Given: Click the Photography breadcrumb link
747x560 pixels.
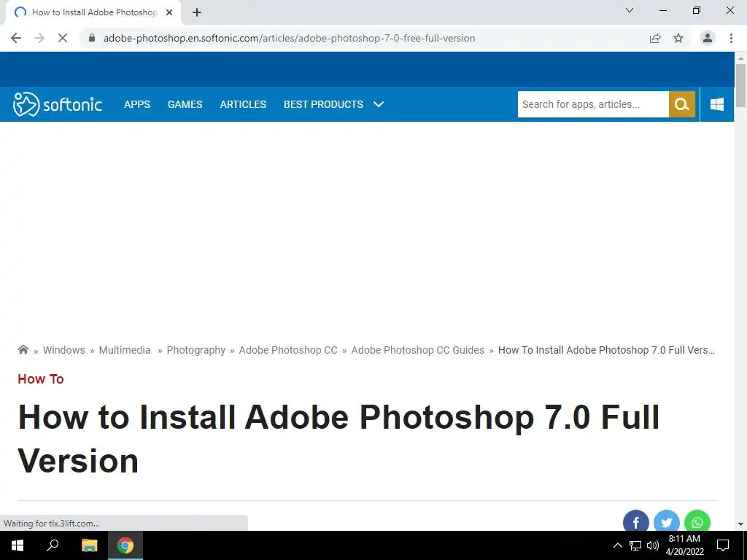Looking at the screenshot, I should pos(196,350).
